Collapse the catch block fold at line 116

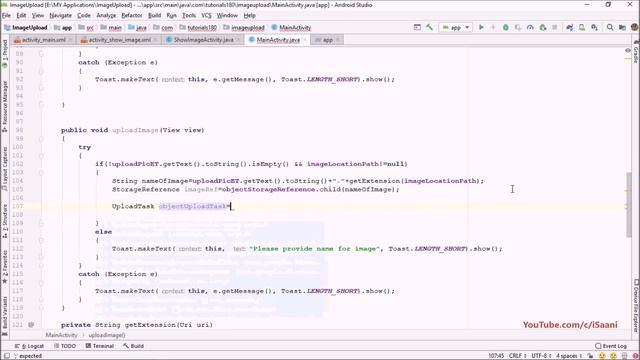[x=41, y=282]
